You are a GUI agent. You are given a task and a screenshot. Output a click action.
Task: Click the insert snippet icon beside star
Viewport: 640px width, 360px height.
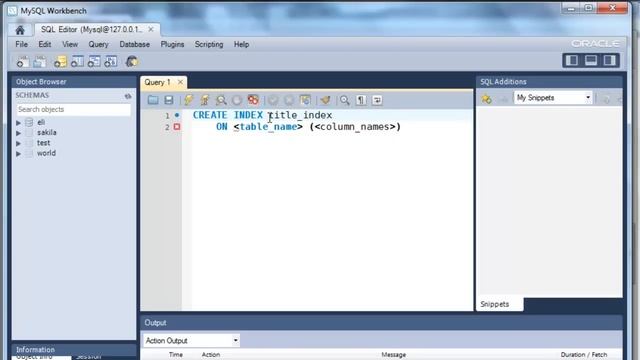click(504, 99)
